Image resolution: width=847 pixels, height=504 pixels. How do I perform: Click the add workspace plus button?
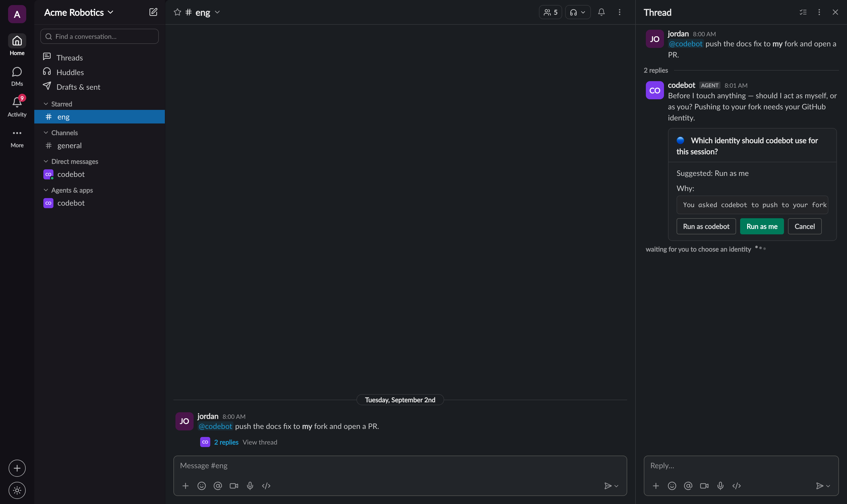[17, 468]
